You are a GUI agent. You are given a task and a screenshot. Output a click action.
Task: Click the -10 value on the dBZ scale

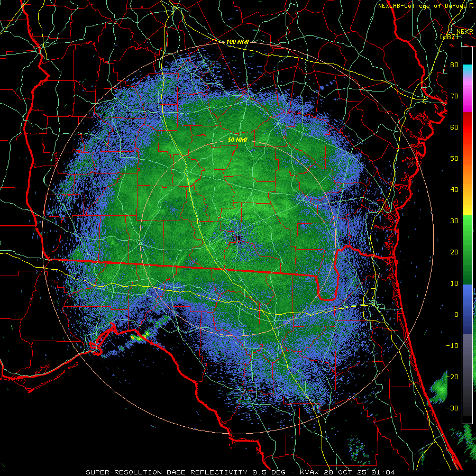(452, 346)
